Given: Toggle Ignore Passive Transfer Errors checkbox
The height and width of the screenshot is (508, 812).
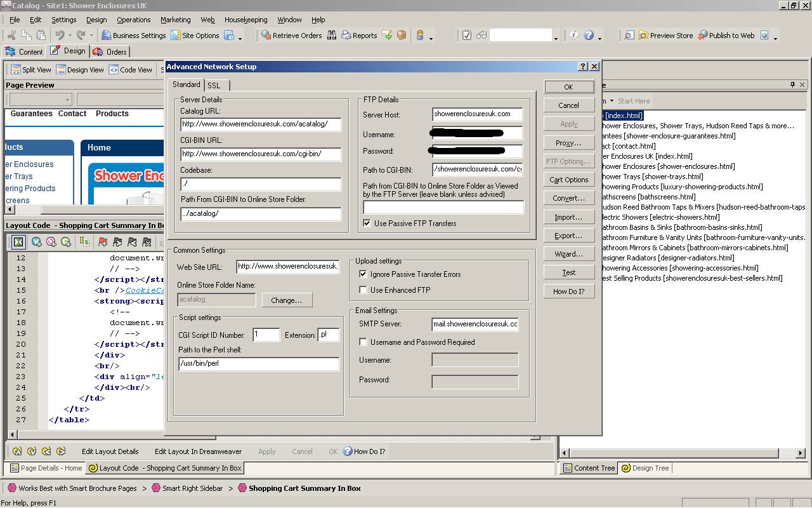Looking at the screenshot, I should [363, 274].
